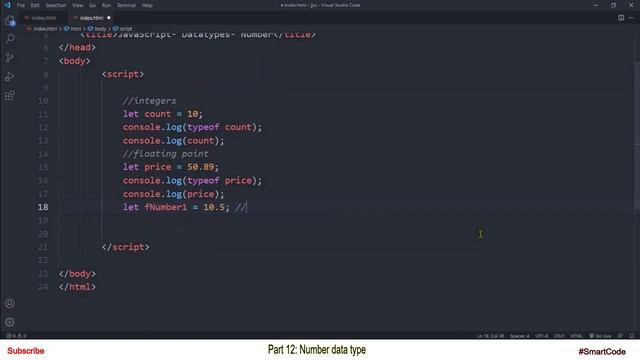Open the File menu
The image size is (640, 360).
coord(21,5)
